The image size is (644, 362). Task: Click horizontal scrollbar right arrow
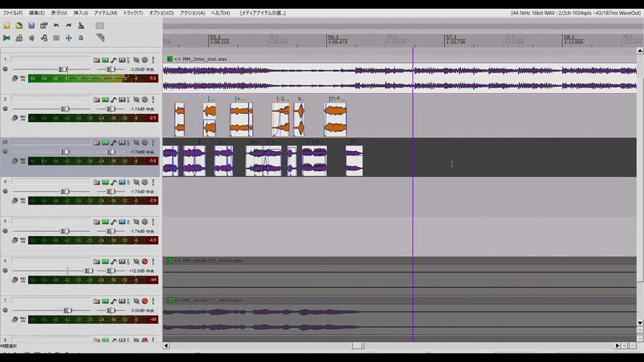pos(617,346)
